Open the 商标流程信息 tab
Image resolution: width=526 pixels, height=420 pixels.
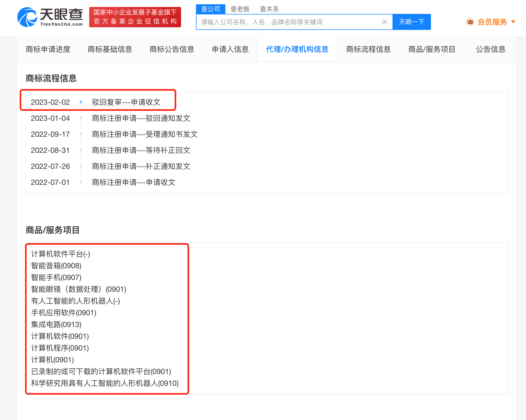[x=368, y=49]
